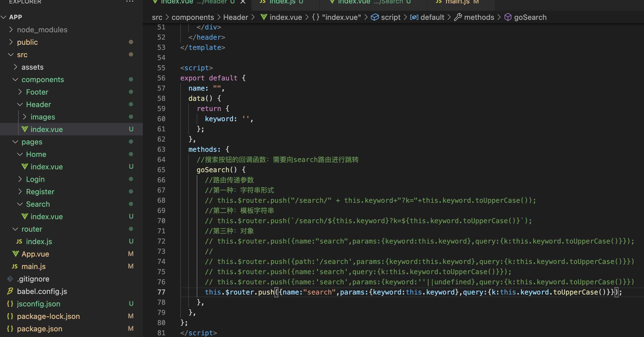
Task: Click the braces icon next to package.json
Action: click(10, 329)
